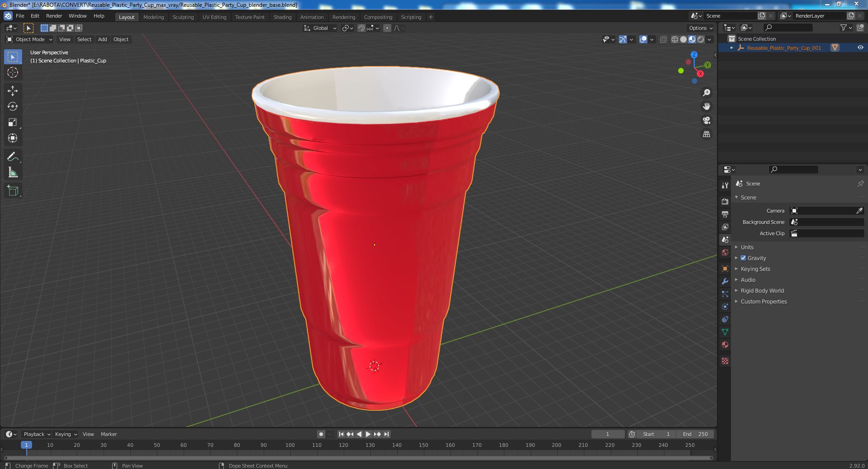The height and width of the screenshot is (469, 868).
Task: Click the zoom view magnifier icon
Action: [706, 93]
